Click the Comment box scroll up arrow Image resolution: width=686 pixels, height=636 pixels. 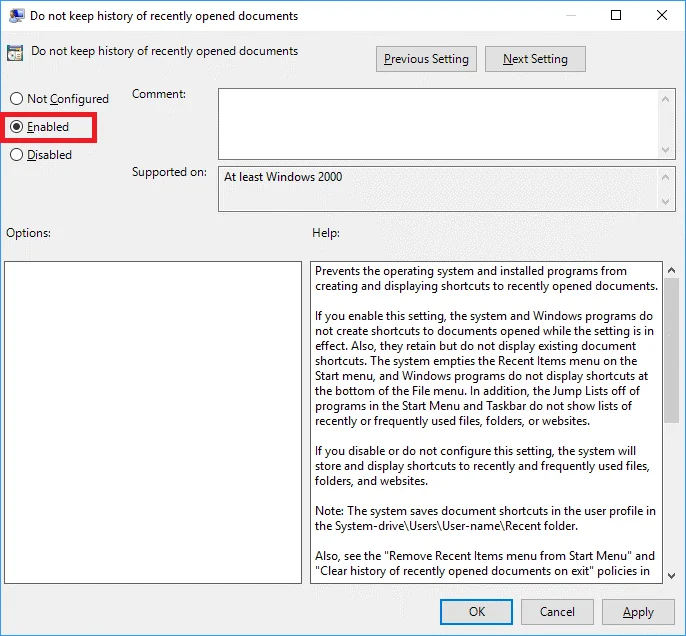[x=667, y=97]
